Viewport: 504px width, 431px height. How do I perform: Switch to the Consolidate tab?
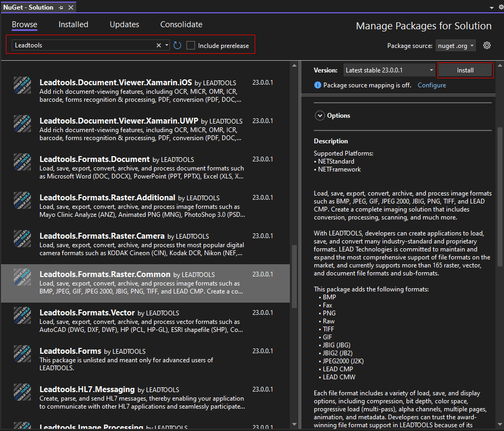[181, 25]
